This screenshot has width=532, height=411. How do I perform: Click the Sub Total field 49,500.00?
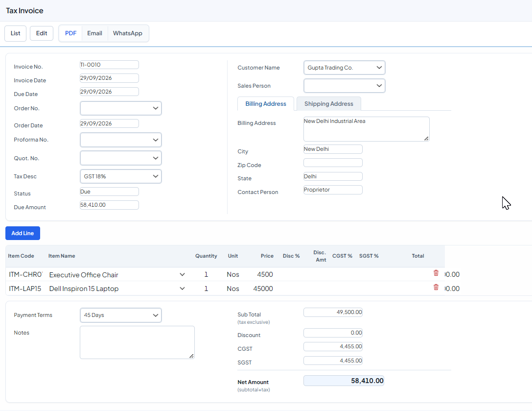[x=333, y=312]
